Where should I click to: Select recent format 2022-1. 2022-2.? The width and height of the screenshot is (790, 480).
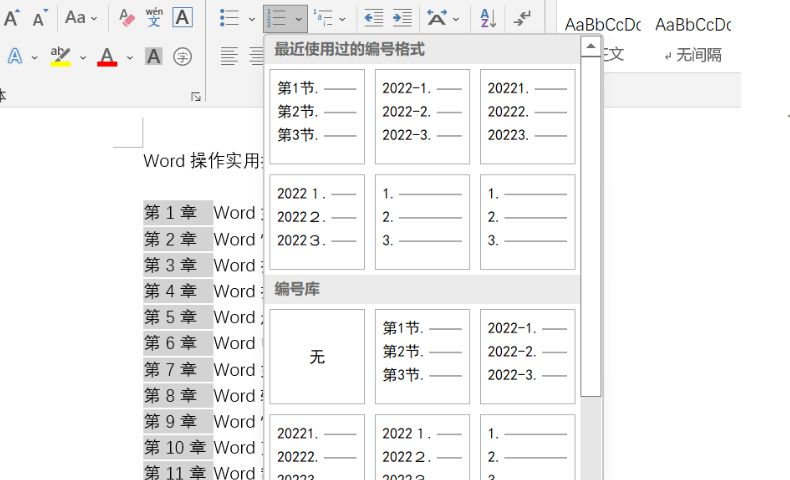tap(422, 117)
